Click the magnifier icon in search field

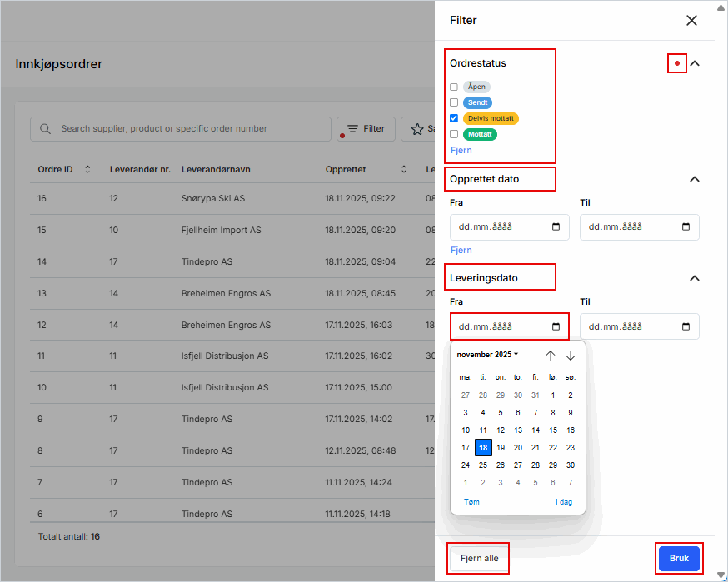click(x=46, y=129)
